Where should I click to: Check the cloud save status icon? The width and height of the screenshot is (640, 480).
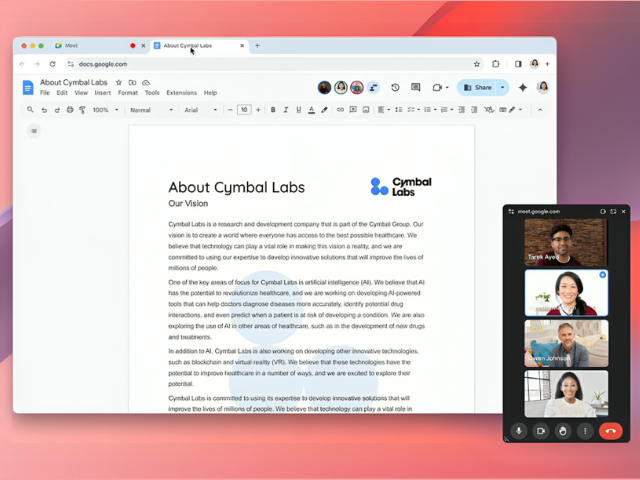tap(146, 82)
